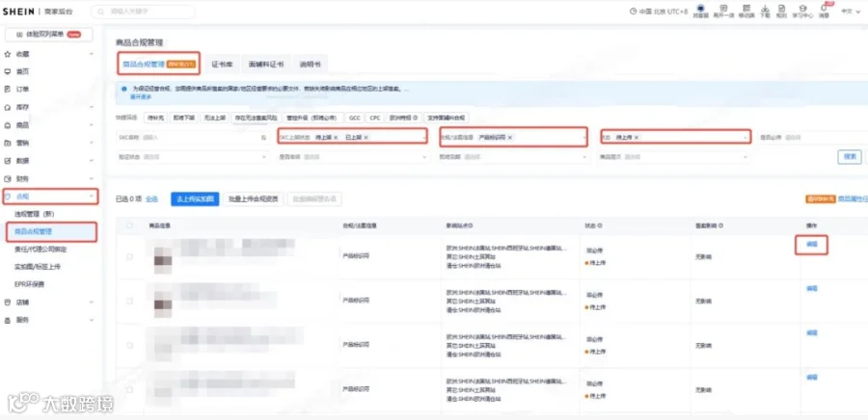Tick the third product row checkbox

129,346
